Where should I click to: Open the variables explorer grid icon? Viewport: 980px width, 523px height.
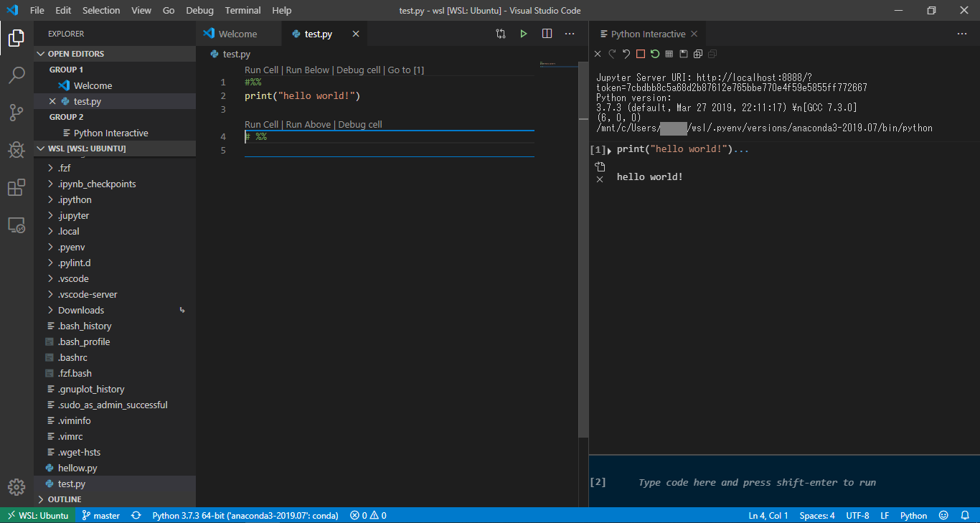pyautogui.click(x=669, y=54)
